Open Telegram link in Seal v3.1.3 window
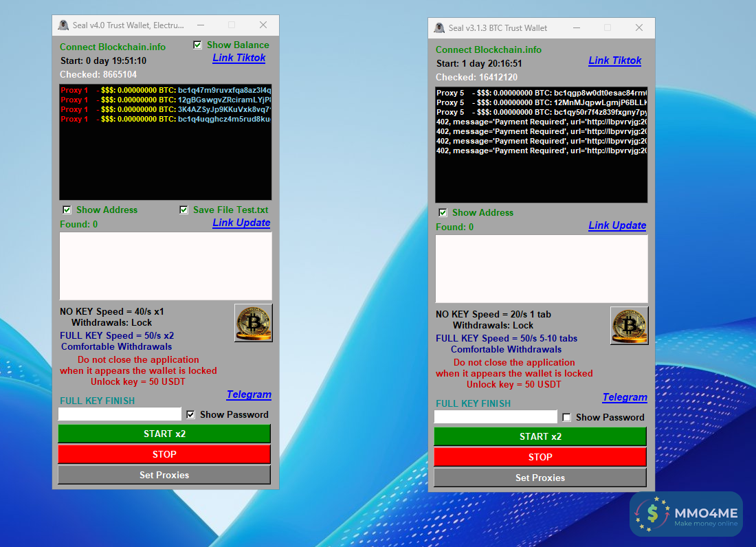 [625, 397]
